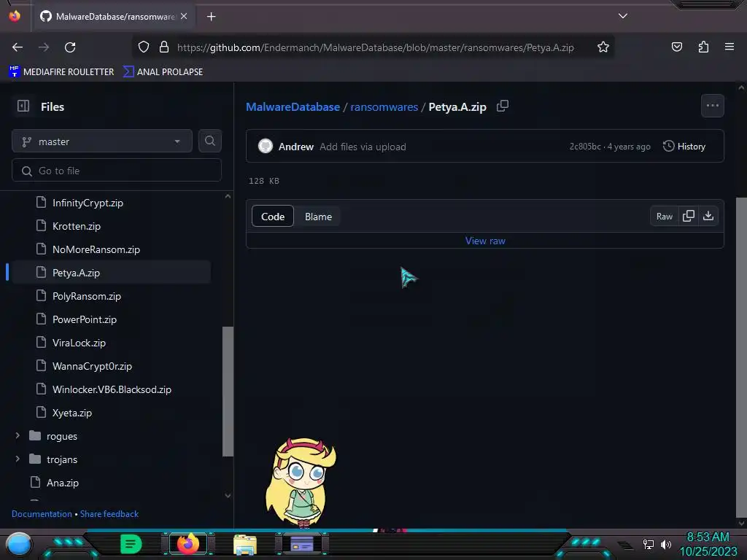This screenshot has width=747, height=560.
Task: Expand the trojans folder chevron
Action: (18, 459)
